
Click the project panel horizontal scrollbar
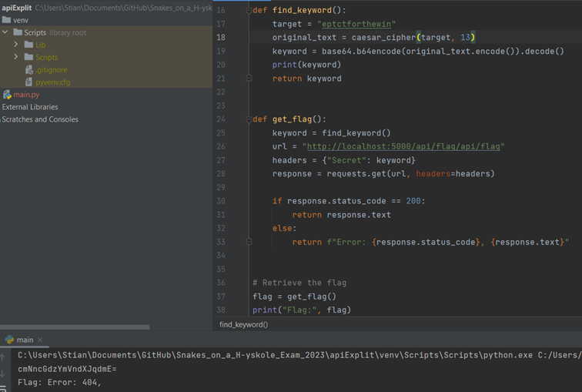pos(75,327)
